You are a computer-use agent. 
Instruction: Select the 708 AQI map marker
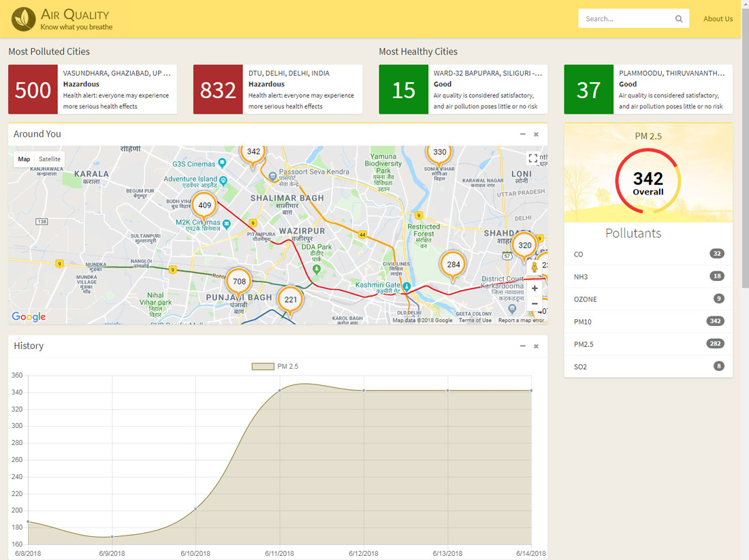(x=239, y=281)
